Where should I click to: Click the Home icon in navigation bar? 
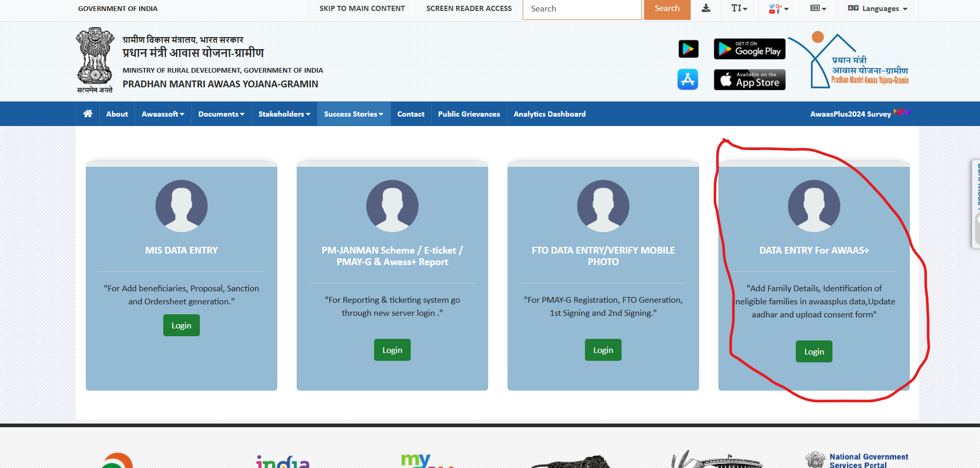tap(88, 113)
